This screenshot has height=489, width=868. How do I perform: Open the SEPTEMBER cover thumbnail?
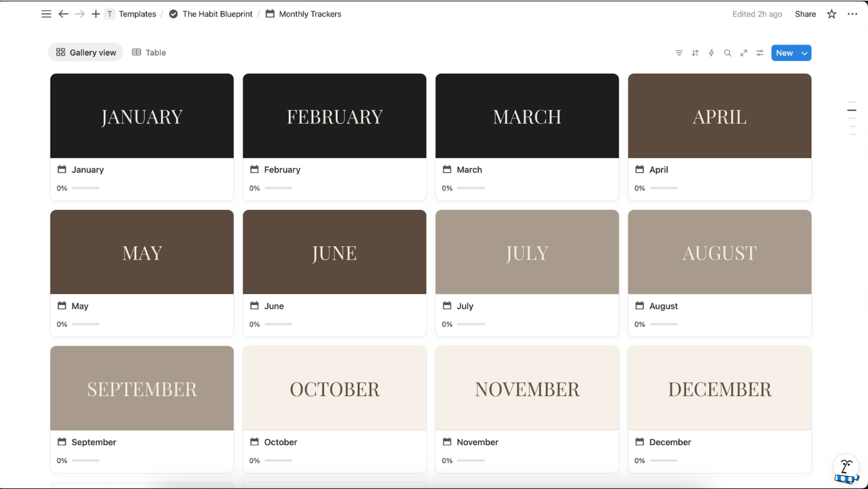pos(142,388)
